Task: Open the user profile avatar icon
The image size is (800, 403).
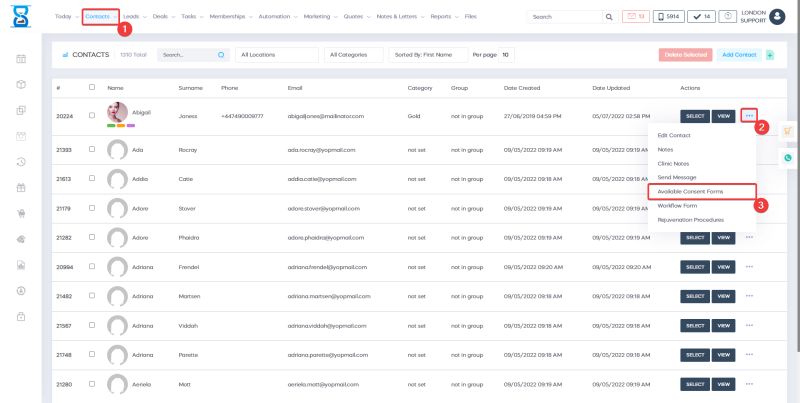Action: pos(777,17)
